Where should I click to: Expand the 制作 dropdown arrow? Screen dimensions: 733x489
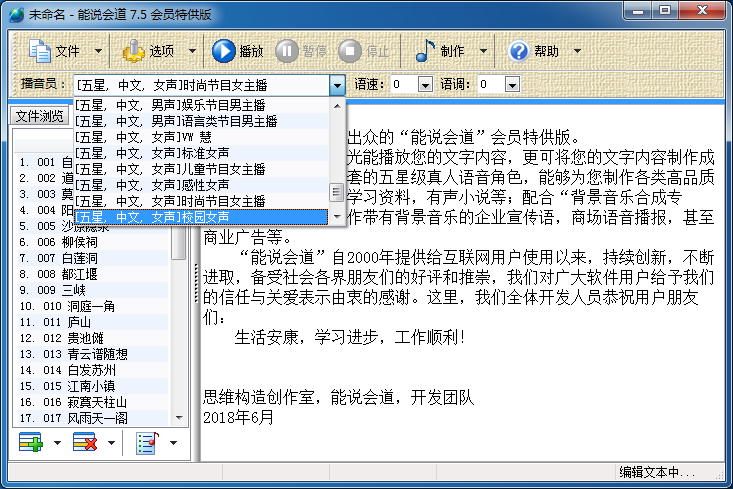pos(483,50)
